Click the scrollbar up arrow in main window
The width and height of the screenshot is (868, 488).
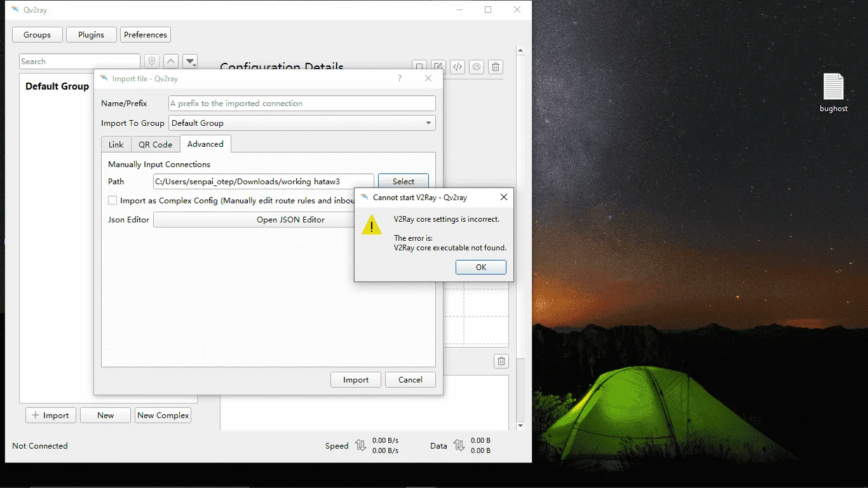[x=520, y=50]
